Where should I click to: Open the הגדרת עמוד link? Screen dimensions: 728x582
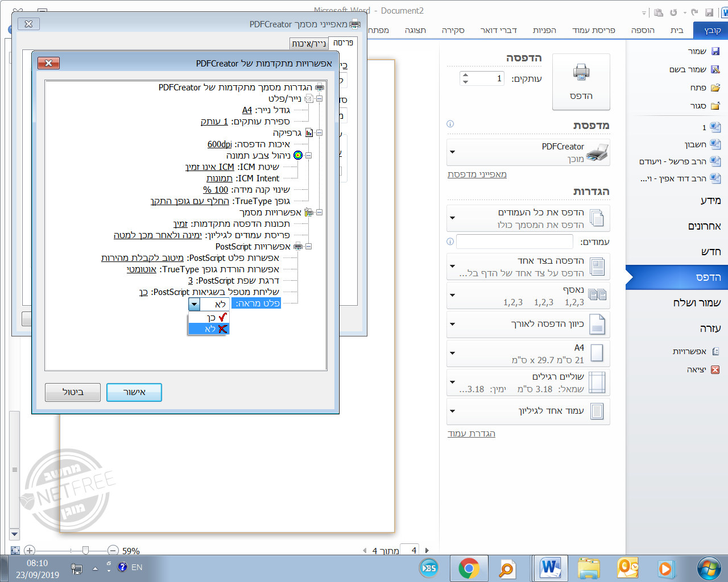point(471,434)
